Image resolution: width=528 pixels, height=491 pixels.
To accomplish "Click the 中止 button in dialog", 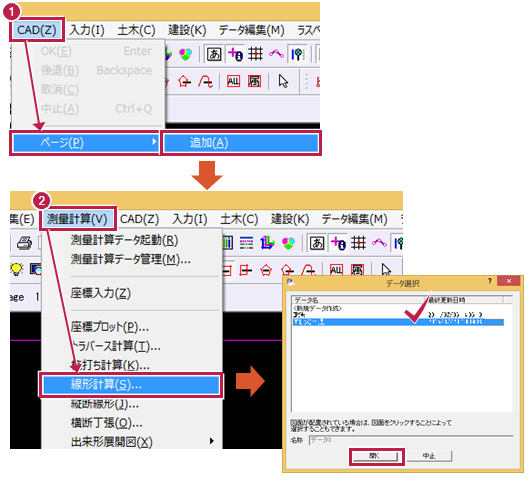I will (x=429, y=456).
